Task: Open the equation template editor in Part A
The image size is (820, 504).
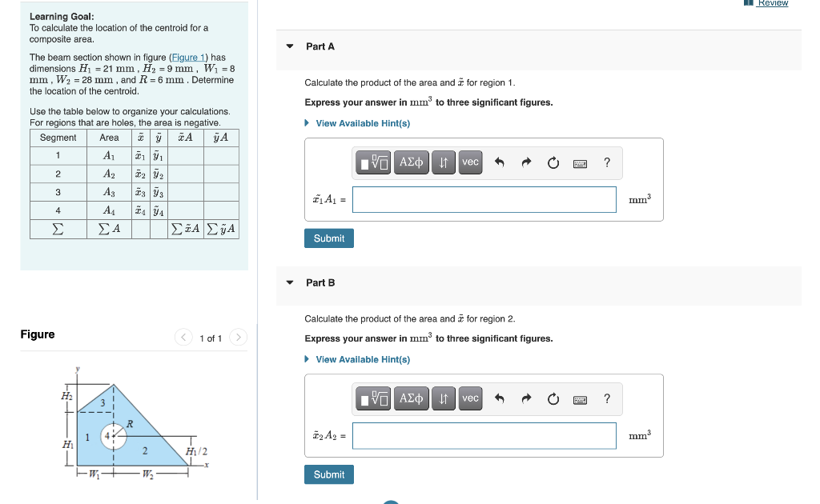Action: point(372,162)
